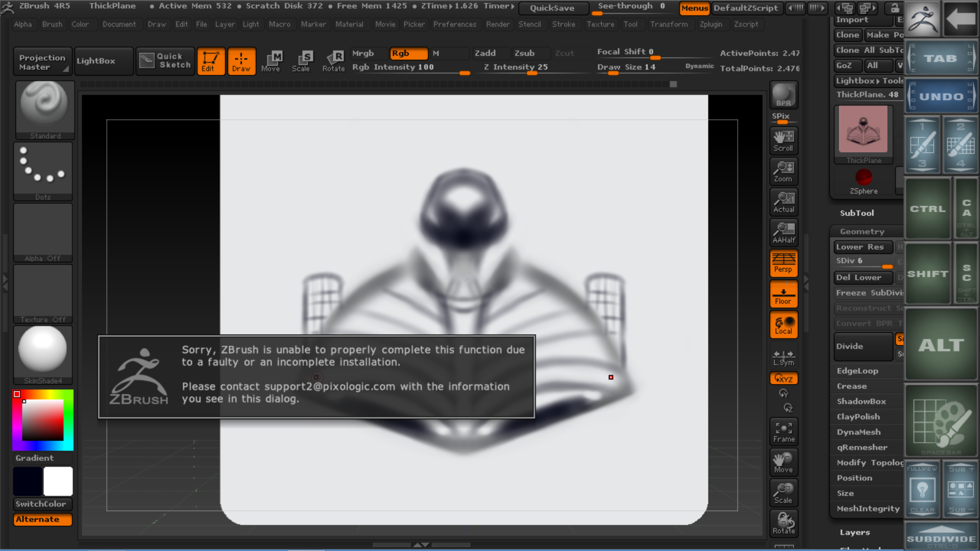
Task: Click the Projection Master button
Action: [x=43, y=61]
